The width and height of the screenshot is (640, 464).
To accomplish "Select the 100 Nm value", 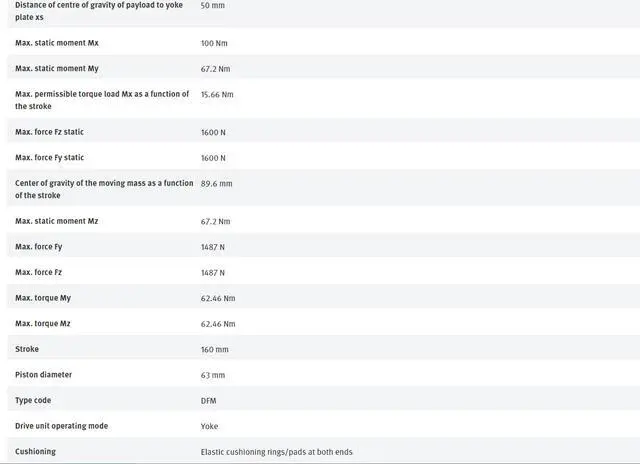I will pos(215,43).
